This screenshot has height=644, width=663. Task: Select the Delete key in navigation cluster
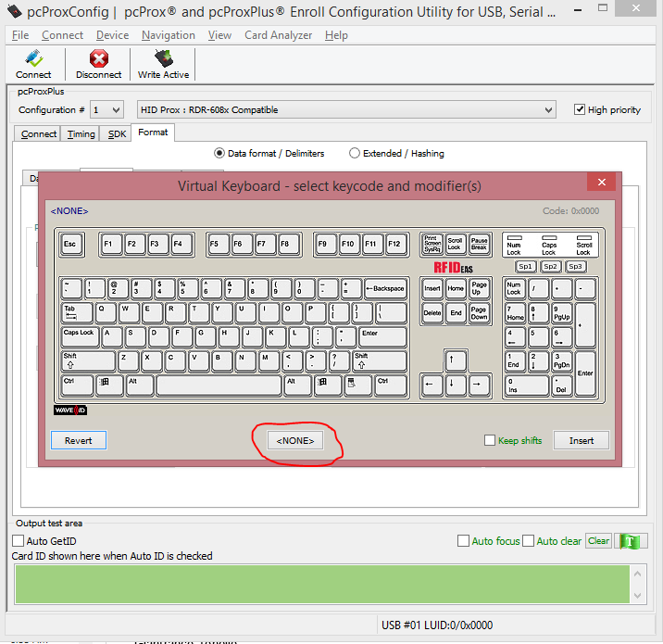[x=432, y=313]
